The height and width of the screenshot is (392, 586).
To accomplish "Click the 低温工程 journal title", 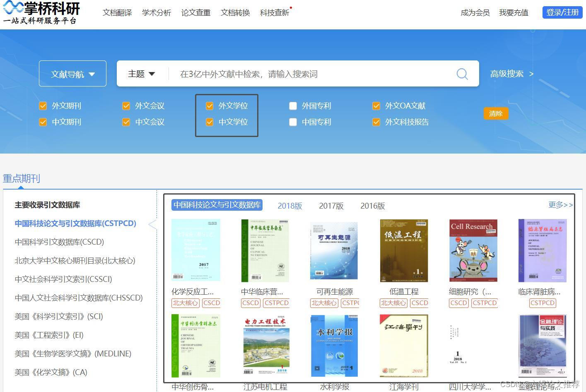I will [x=404, y=292].
